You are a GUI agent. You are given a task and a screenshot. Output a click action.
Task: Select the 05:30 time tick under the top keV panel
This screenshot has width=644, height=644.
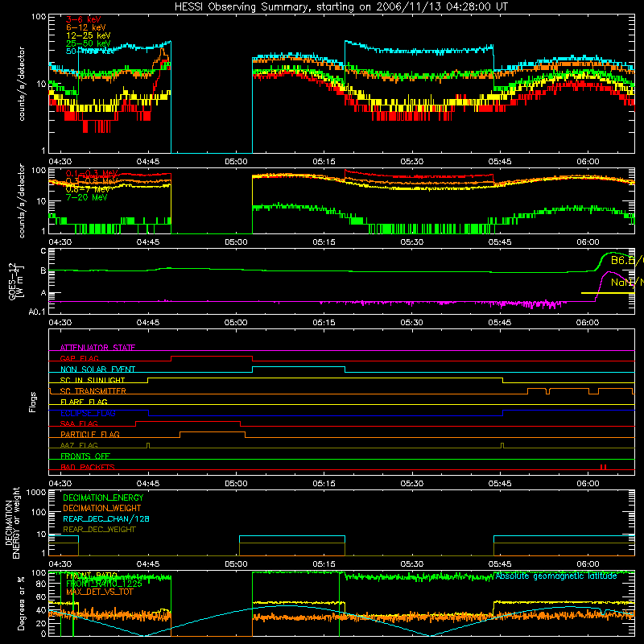point(412,162)
